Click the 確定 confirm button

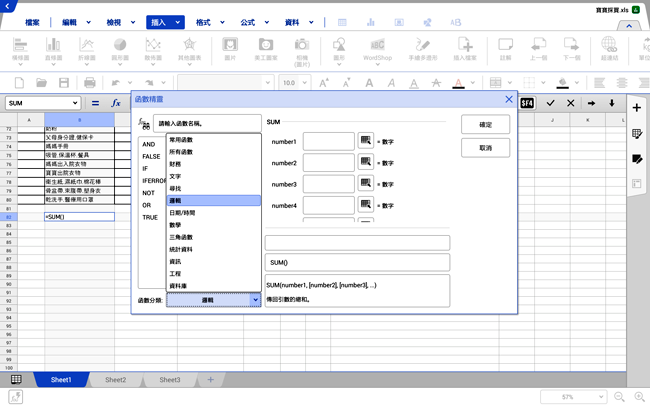click(485, 124)
